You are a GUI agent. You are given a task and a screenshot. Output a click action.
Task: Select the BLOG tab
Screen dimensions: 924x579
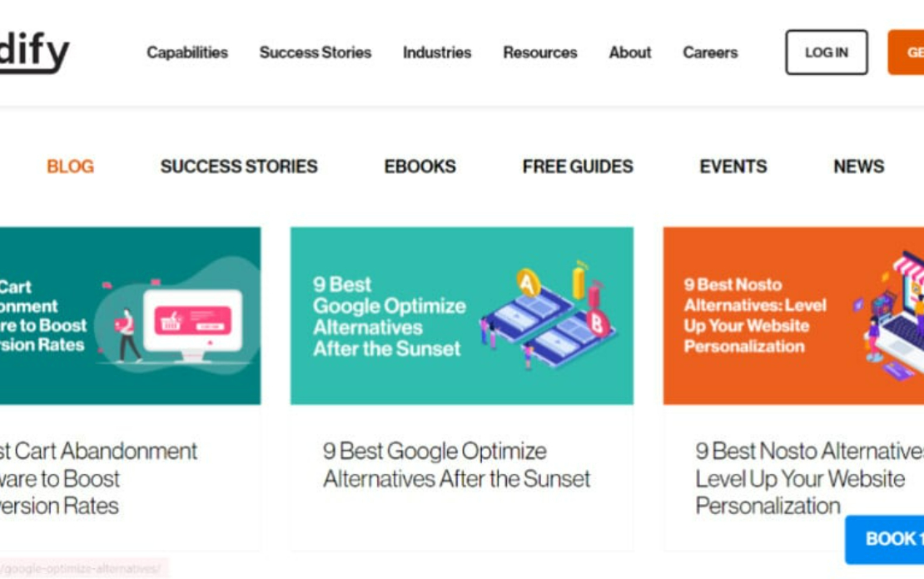(70, 167)
